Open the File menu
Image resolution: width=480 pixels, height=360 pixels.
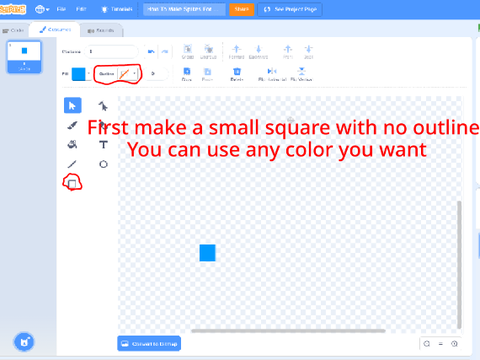pos(61,9)
